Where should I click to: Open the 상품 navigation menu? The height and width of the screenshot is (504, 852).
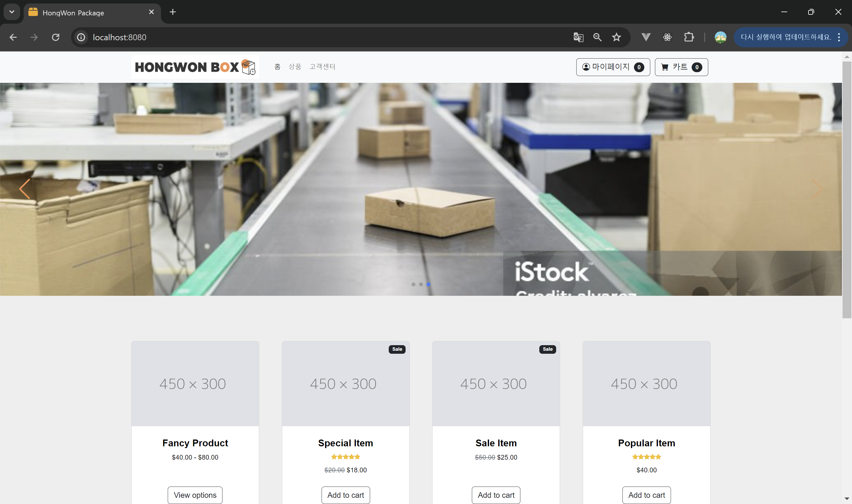tap(295, 67)
